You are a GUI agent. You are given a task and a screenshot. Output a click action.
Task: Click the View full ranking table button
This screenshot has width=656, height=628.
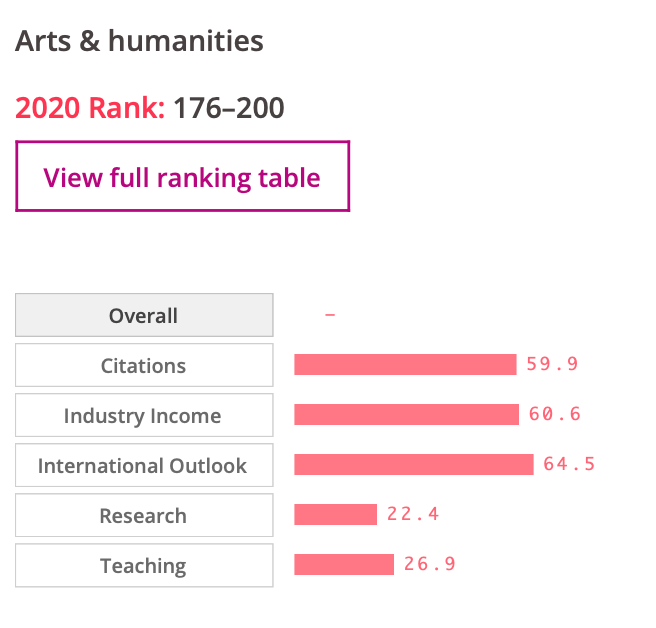[182, 177]
